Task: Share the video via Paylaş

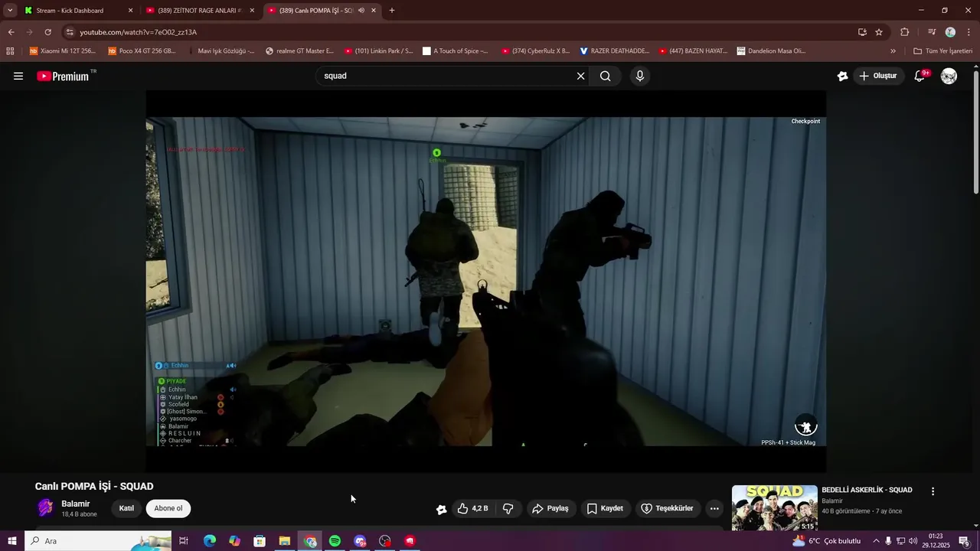Action: (550, 508)
